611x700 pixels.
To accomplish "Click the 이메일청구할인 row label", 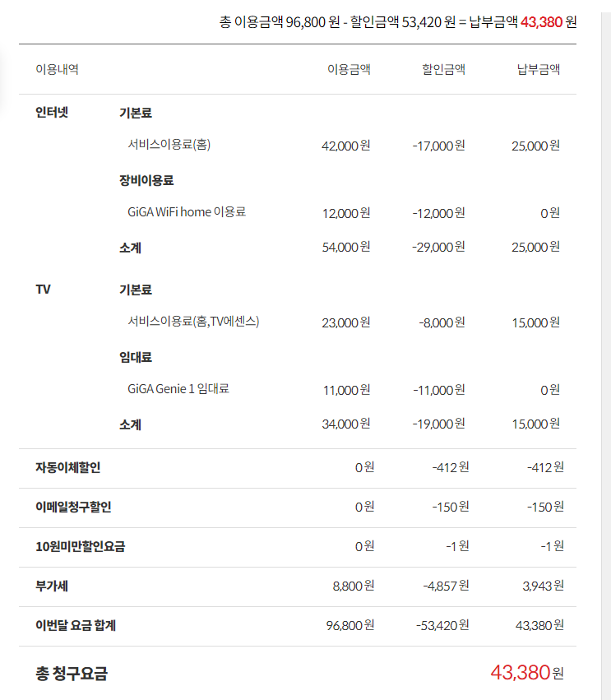I will [x=73, y=507].
